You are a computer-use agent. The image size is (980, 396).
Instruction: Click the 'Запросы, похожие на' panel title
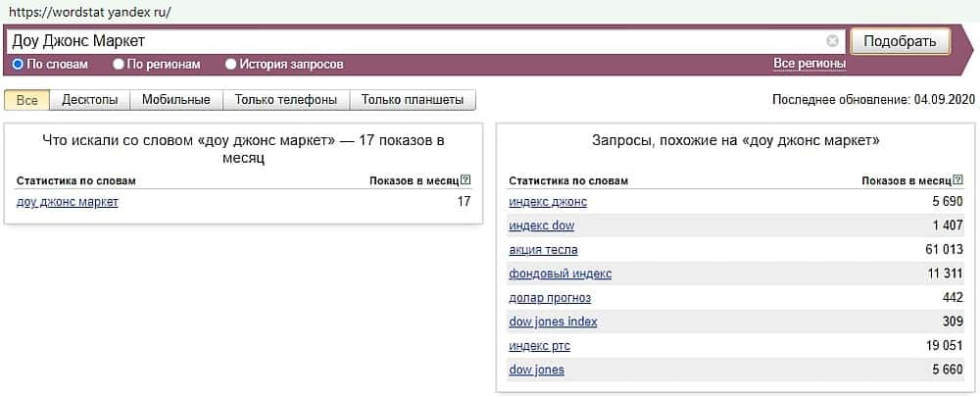pyautogui.click(x=736, y=141)
